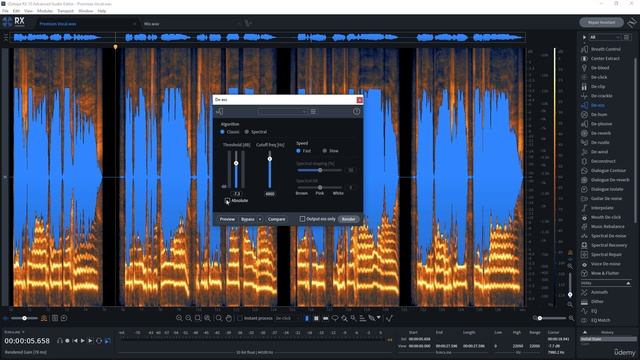
Task: Open the Bypass options arrow
Action: (x=260, y=219)
